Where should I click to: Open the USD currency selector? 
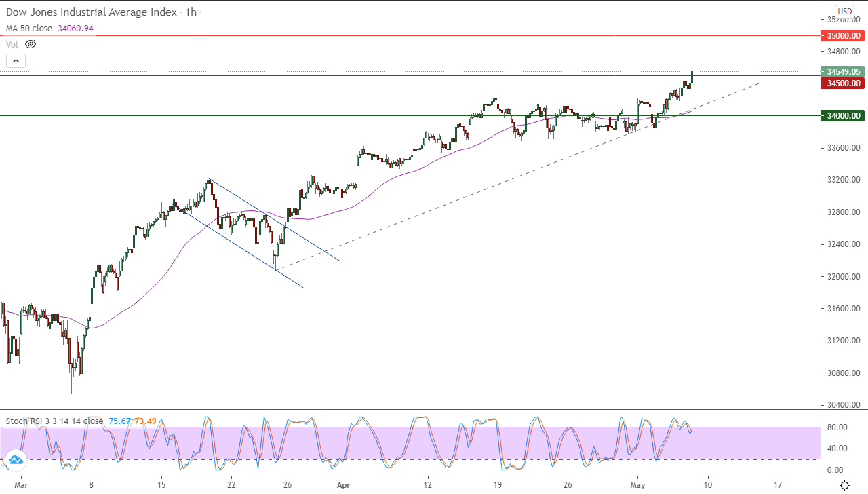pyautogui.click(x=844, y=12)
